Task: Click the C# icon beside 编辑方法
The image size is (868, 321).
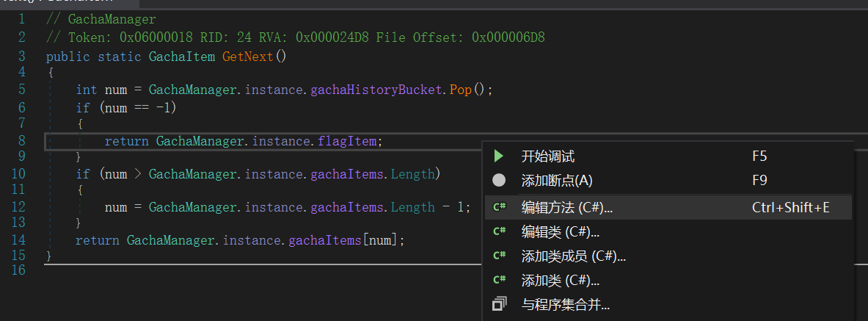Action: tap(500, 207)
